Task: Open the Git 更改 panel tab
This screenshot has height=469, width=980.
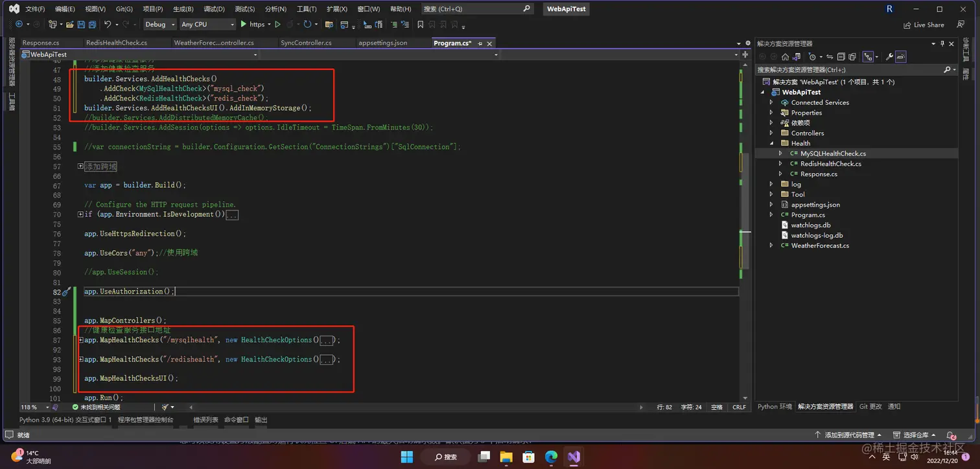Action: coord(870,407)
